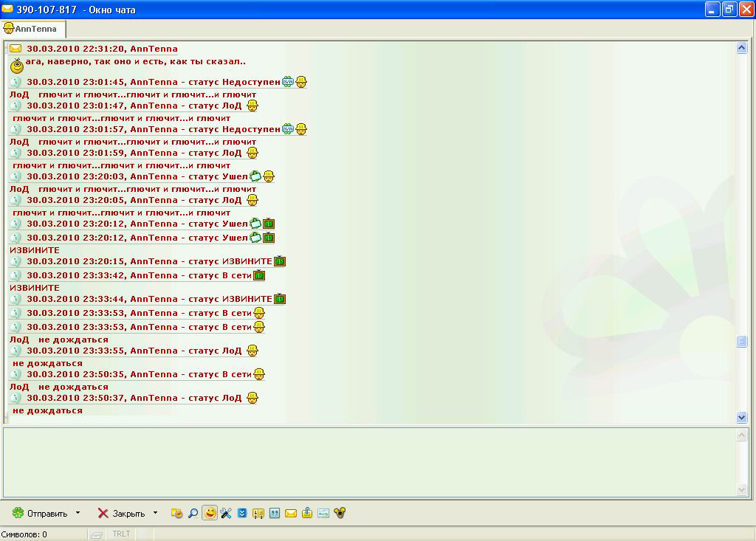Click the magnifier search icon on toolbar
The image size is (756, 541).
click(193, 512)
